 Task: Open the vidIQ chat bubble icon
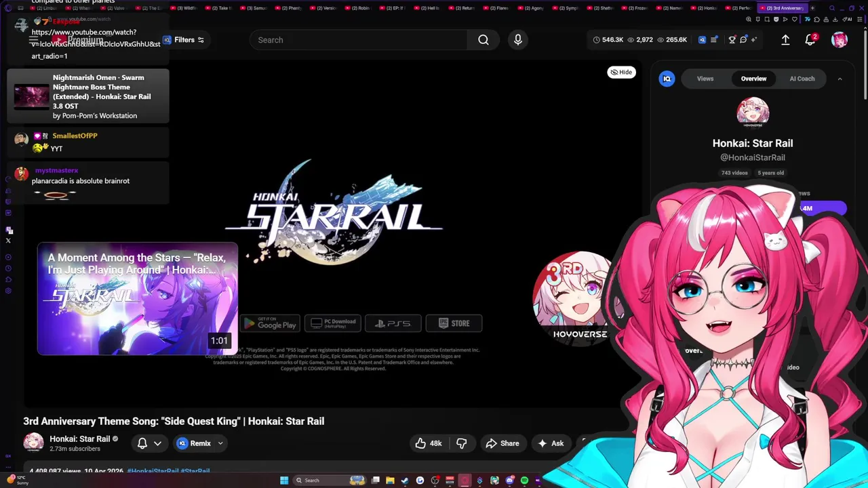744,40
